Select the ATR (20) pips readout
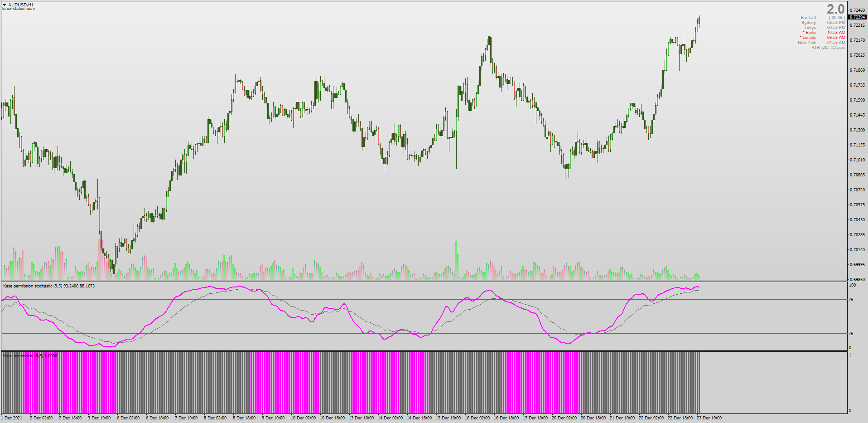 pos(828,48)
